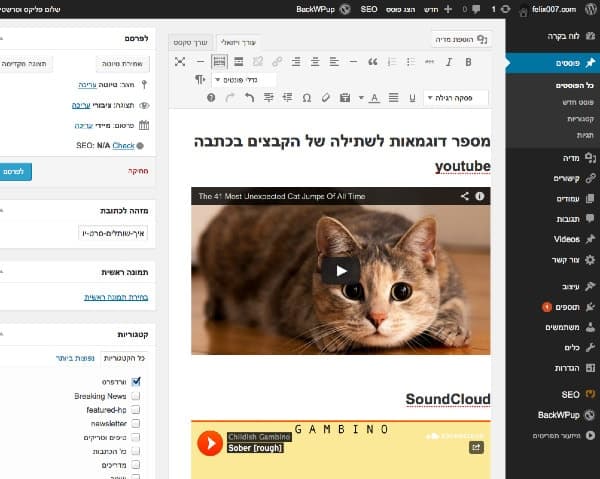
Task: Play the Sober SoundCloud track
Action: (x=210, y=443)
